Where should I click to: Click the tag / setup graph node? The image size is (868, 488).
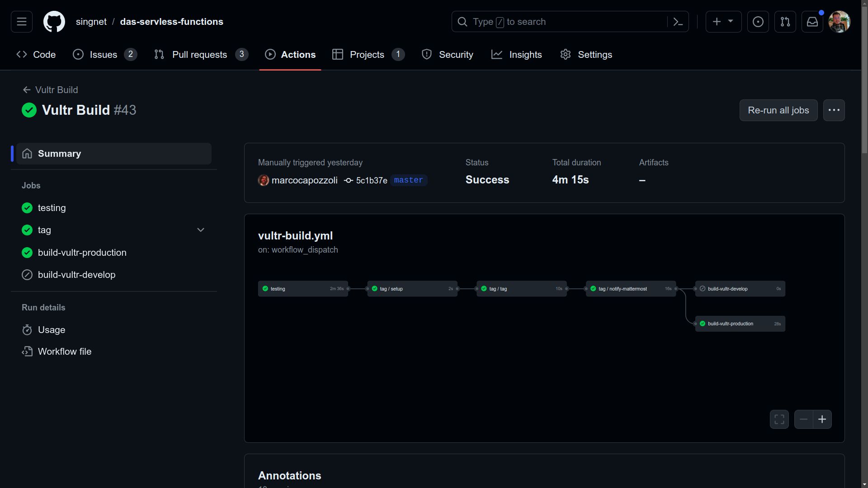tap(412, 289)
